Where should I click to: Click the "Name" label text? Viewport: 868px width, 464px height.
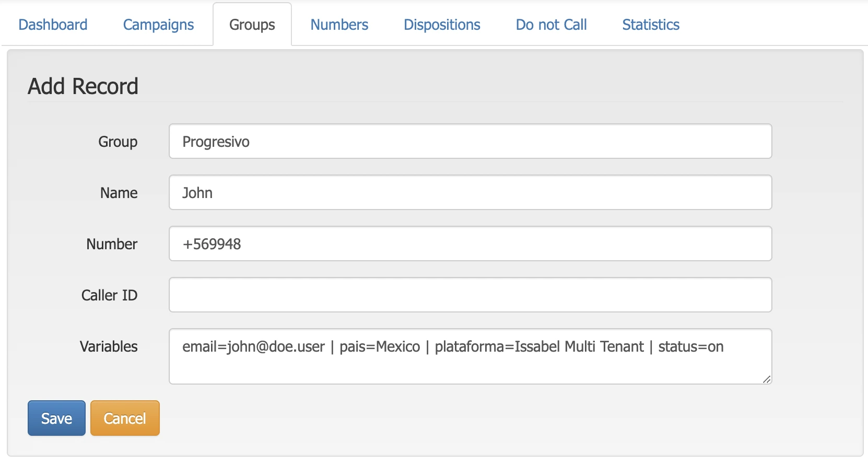(x=119, y=193)
